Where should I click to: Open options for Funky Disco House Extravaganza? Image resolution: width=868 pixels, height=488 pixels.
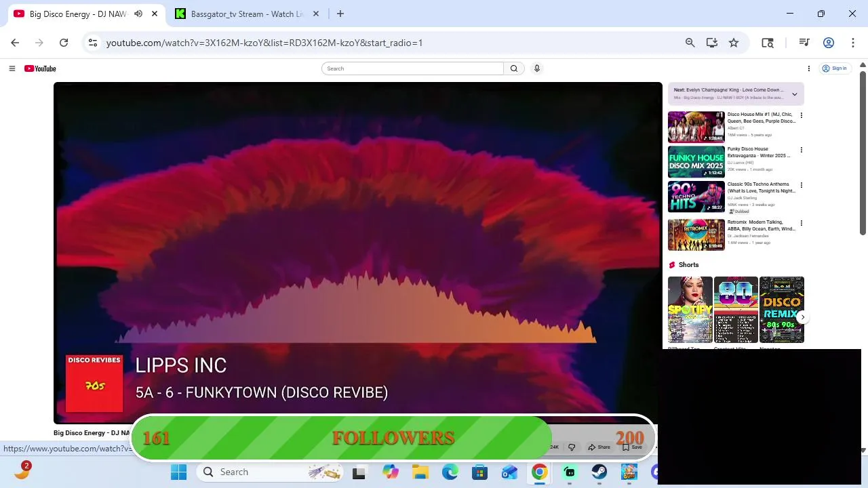coord(801,150)
